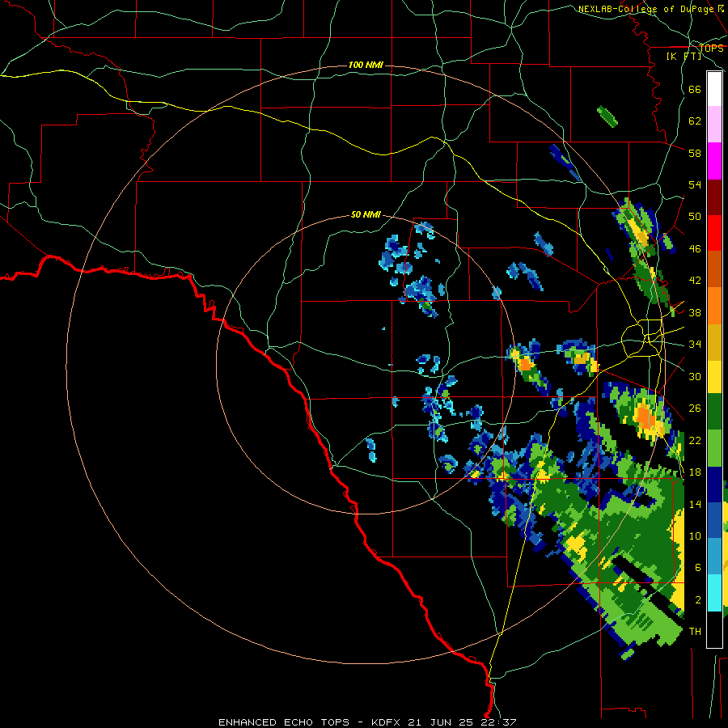The width and height of the screenshot is (728, 728).
Task: Click the "TH" legend label
Action: tap(695, 632)
